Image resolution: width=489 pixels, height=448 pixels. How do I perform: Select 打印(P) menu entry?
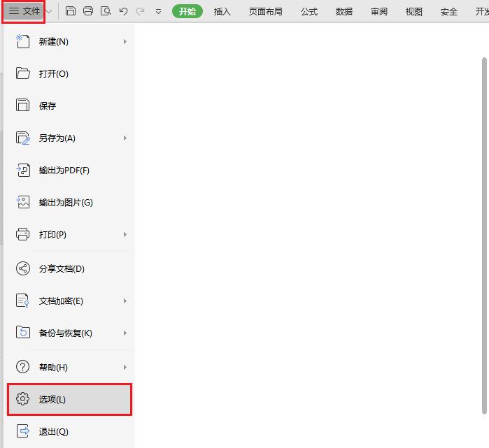pos(69,234)
